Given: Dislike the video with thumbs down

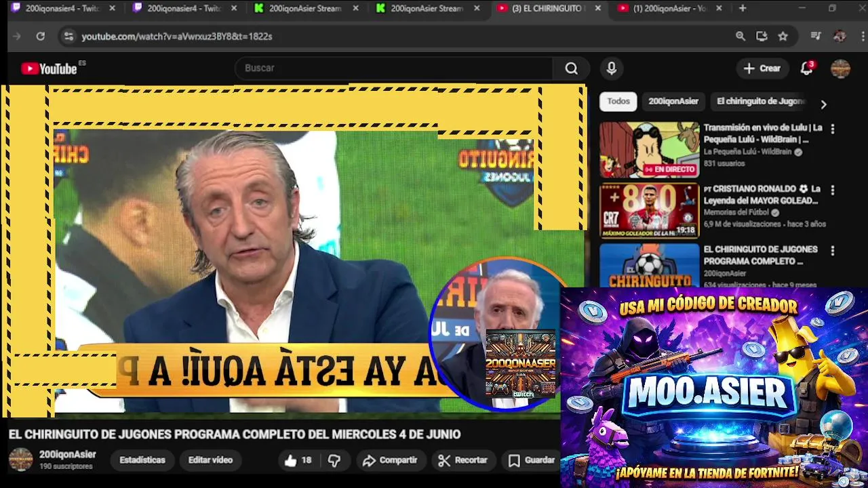Looking at the screenshot, I should pyautogui.click(x=334, y=460).
